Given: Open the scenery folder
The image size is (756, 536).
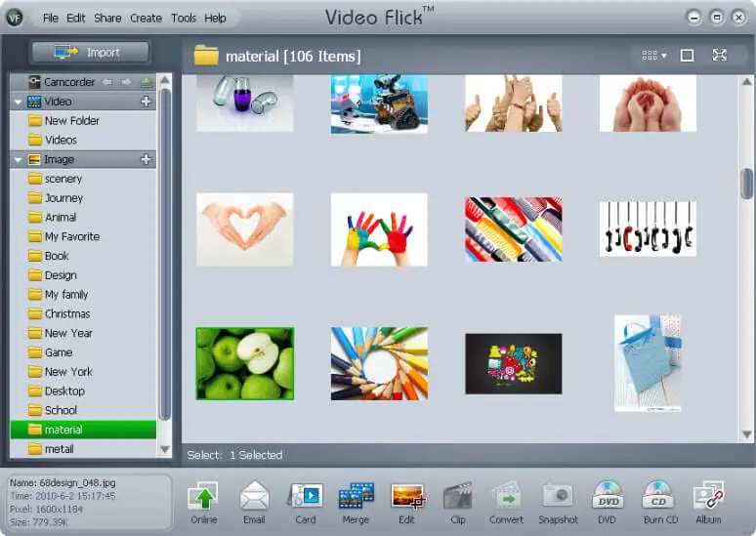Looking at the screenshot, I should pos(83,179).
